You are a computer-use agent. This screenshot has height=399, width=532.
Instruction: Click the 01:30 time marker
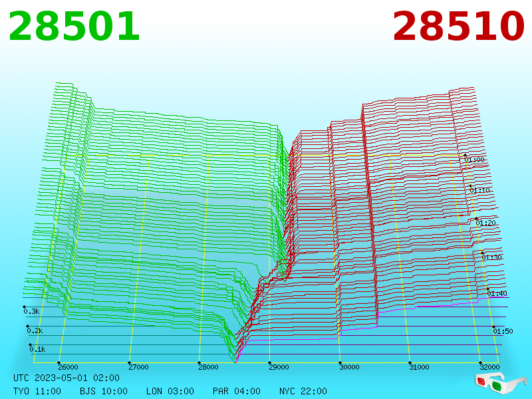tap(491, 257)
